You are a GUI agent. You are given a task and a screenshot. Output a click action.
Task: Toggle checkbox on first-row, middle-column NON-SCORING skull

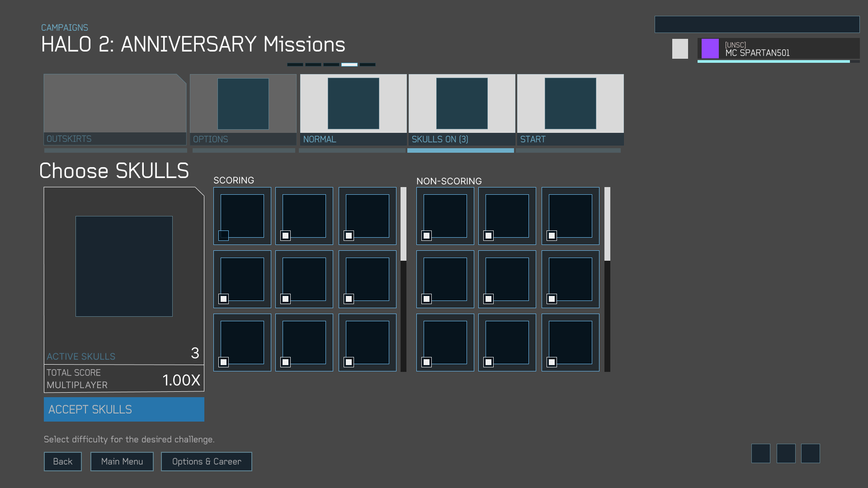click(x=488, y=235)
